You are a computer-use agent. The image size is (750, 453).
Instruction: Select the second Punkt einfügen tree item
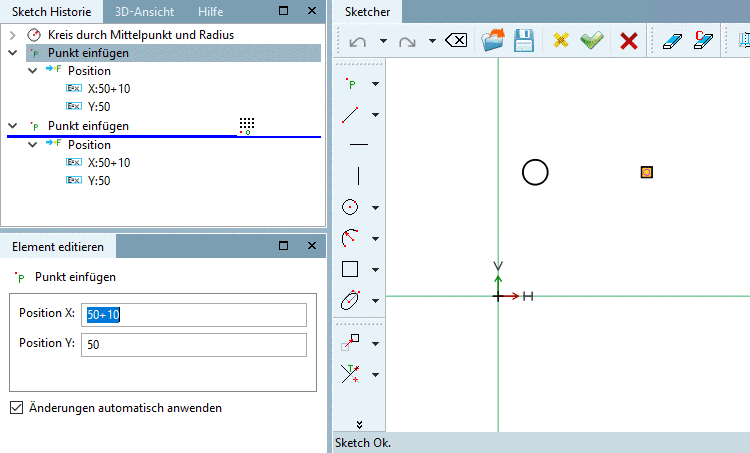pyautogui.click(x=88, y=126)
